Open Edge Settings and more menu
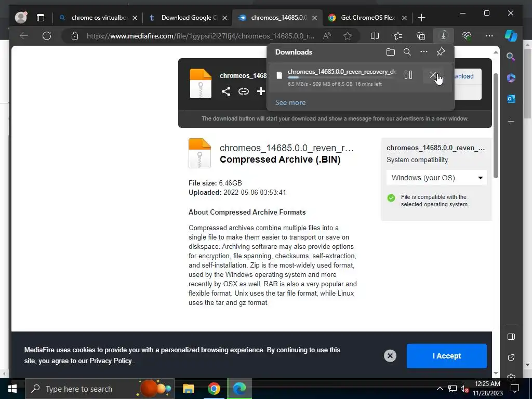 tap(489, 36)
